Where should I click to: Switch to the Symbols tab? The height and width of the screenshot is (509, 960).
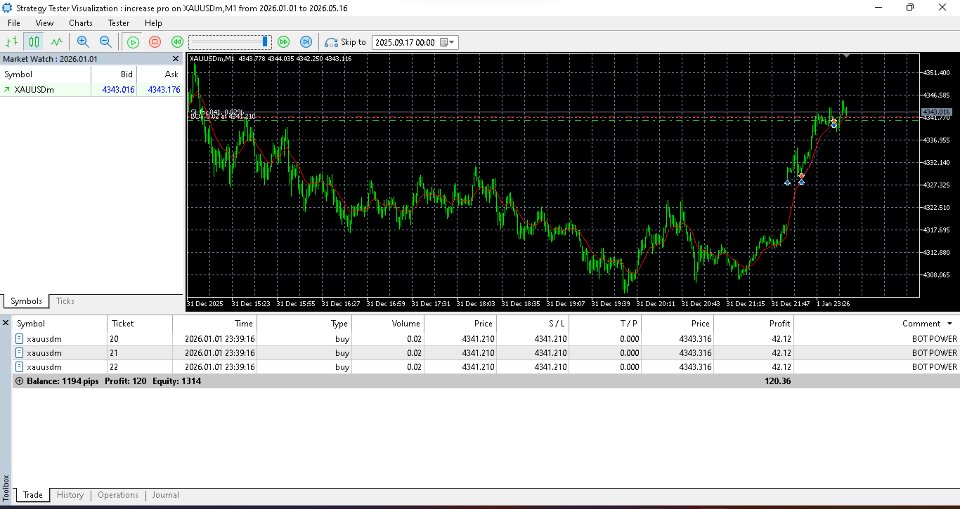(x=26, y=301)
